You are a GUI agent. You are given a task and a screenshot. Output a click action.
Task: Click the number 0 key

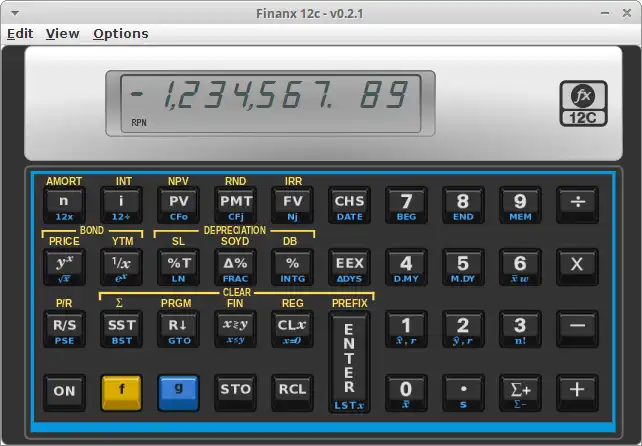(406, 393)
